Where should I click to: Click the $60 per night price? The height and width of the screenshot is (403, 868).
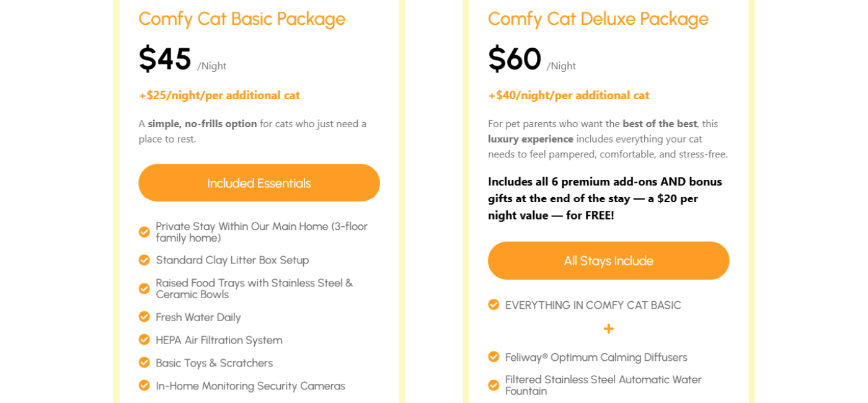click(515, 59)
